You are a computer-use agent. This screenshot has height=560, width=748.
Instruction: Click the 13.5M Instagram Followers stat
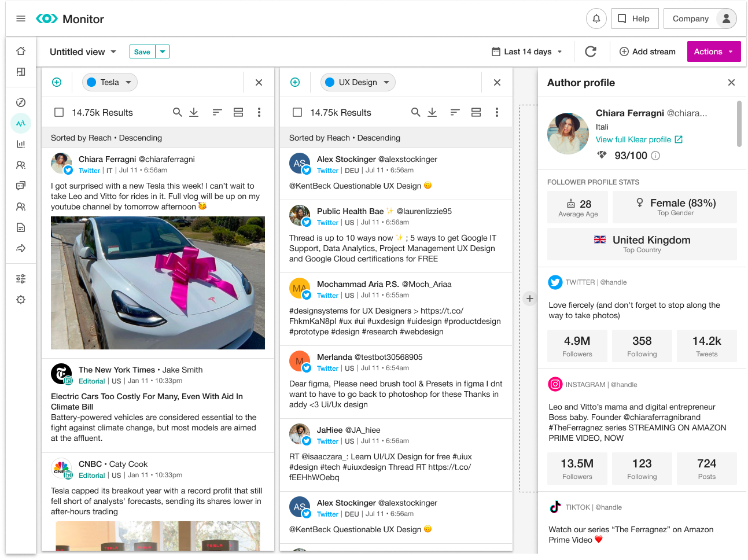pyautogui.click(x=577, y=469)
